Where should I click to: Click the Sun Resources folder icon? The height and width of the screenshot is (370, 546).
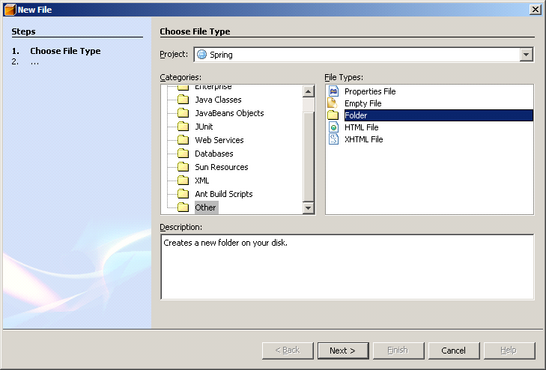[183, 167]
